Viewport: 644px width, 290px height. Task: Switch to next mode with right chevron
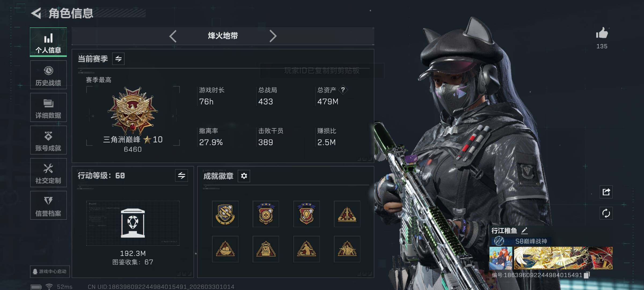273,36
